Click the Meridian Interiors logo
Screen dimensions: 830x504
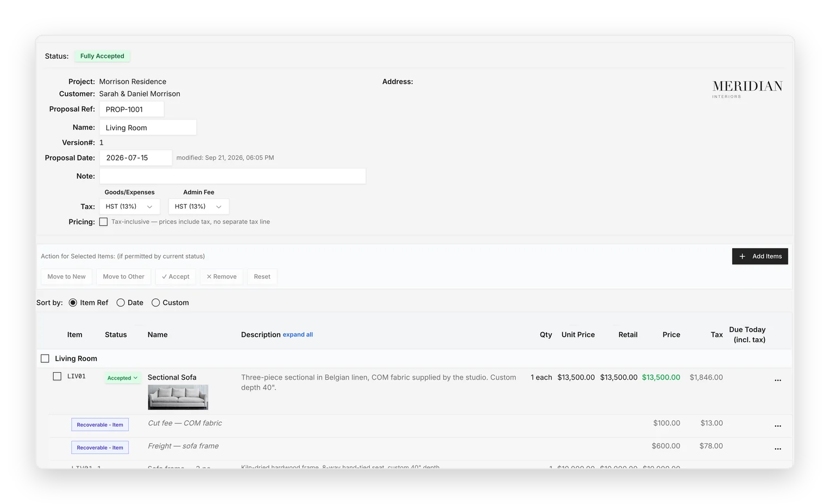point(747,89)
